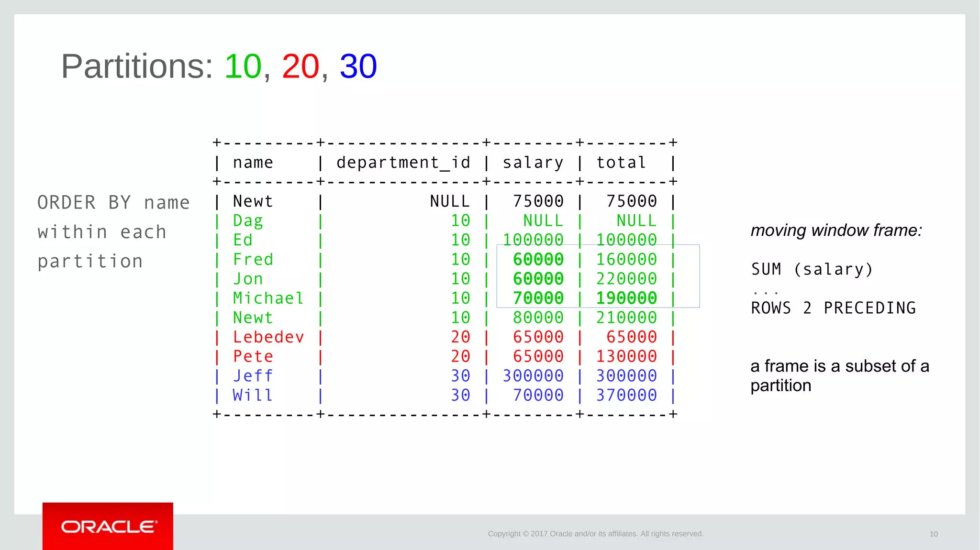The height and width of the screenshot is (550, 980).
Task: Click the 'department_id' column header
Action: pyautogui.click(x=403, y=163)
